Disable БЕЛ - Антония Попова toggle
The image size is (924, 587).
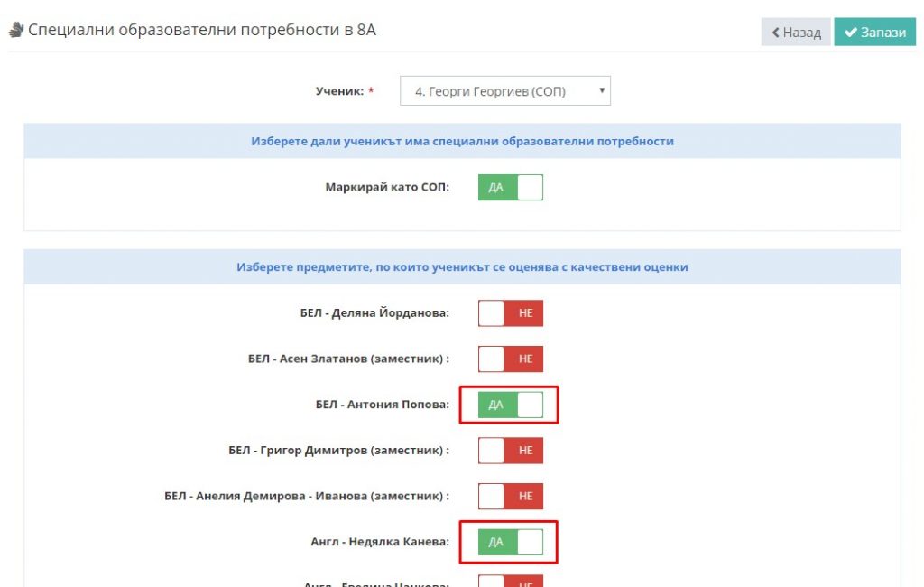point(511,405)
